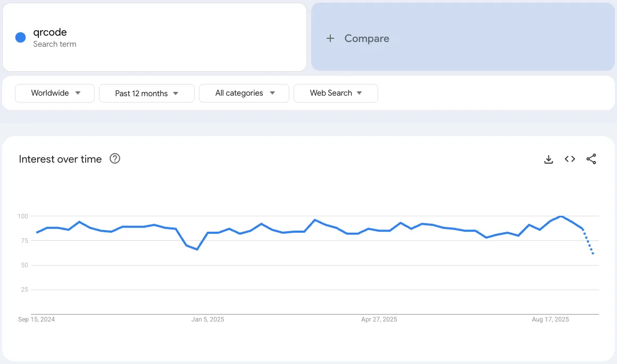Click the Compare text to add term
The image size is (617, 364).
click(366, 38)
